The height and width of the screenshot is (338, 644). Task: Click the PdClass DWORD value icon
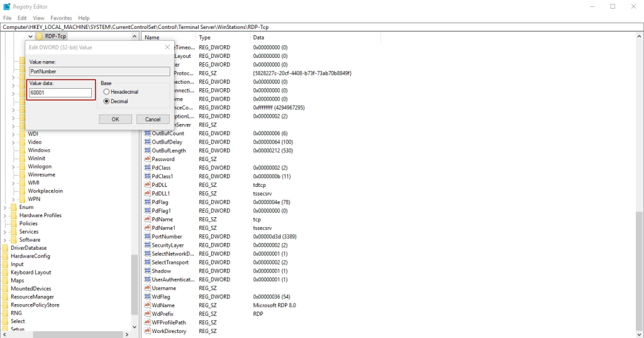point(147,168)
